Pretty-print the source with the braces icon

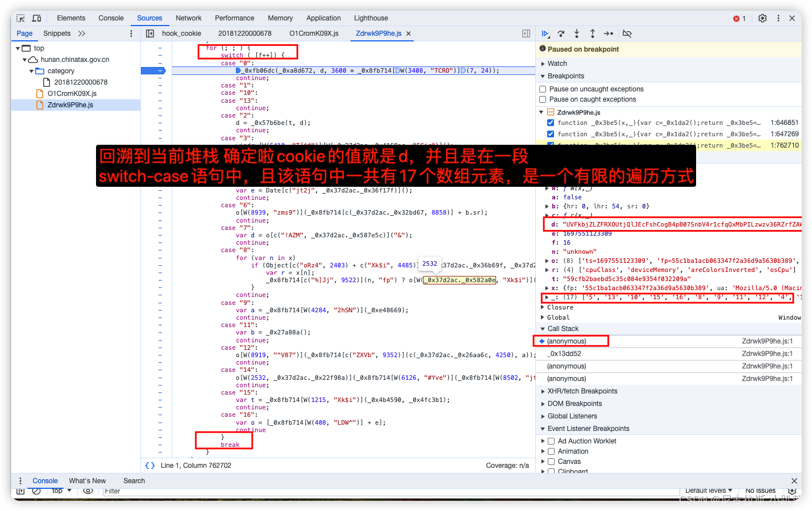click(x=149, y=465)
